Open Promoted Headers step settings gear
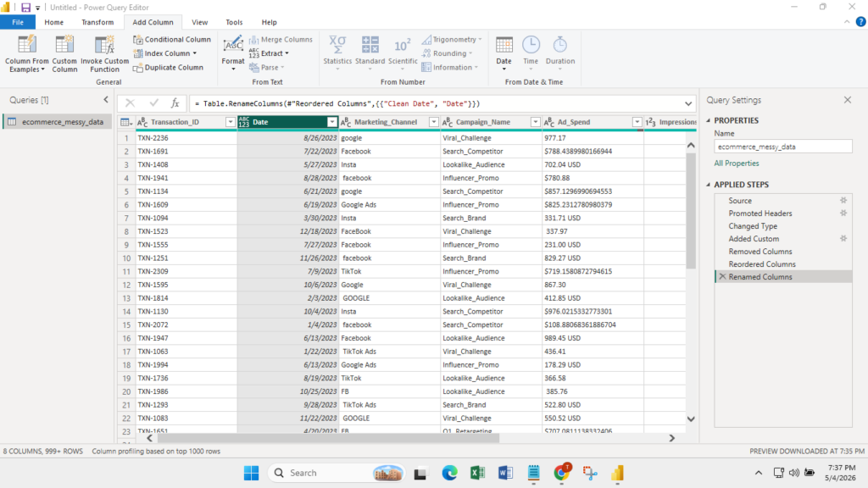Image resolution: width=868 pixels, height=488 pixels. click(x=843, y=213)
